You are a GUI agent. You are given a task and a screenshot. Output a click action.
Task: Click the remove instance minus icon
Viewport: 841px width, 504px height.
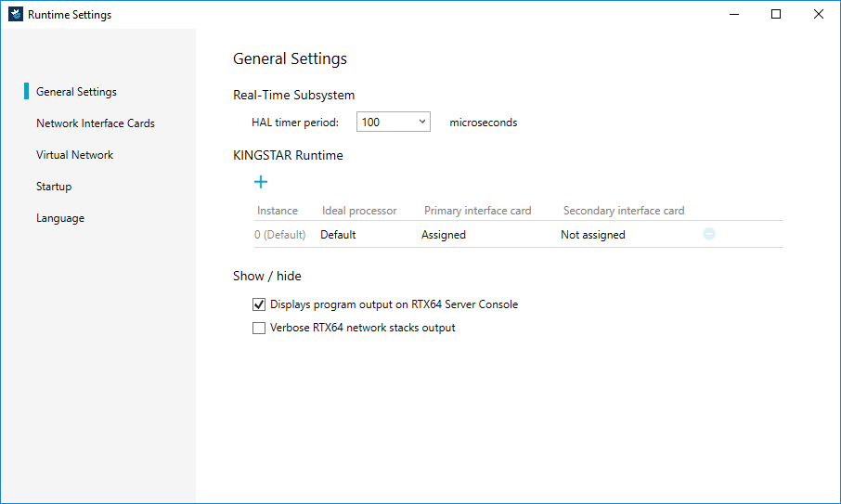708,235
